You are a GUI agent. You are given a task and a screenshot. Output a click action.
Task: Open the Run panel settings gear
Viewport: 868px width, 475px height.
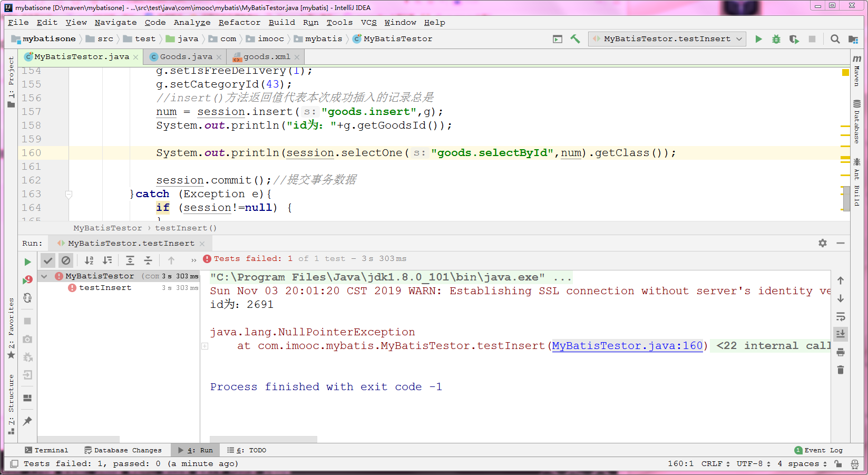tap(823, 243)
